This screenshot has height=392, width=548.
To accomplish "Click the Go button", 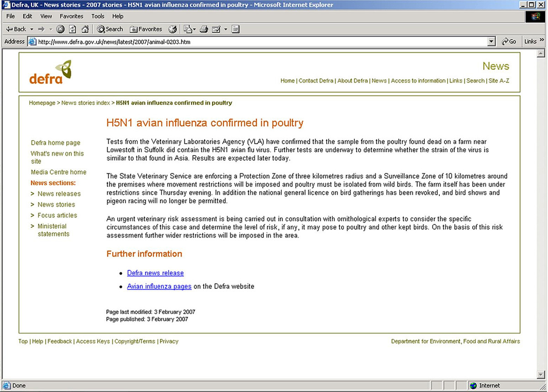I will pyautogui.click(x=509, y=42).
